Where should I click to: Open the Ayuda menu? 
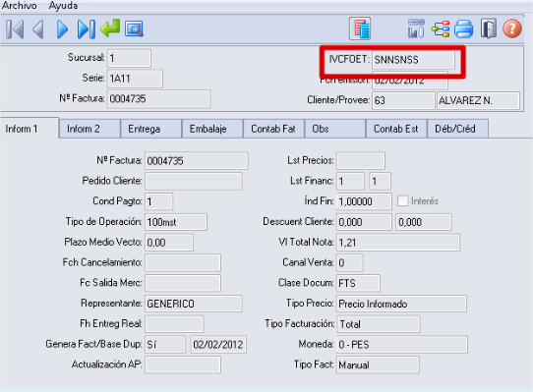pos(63,6)
